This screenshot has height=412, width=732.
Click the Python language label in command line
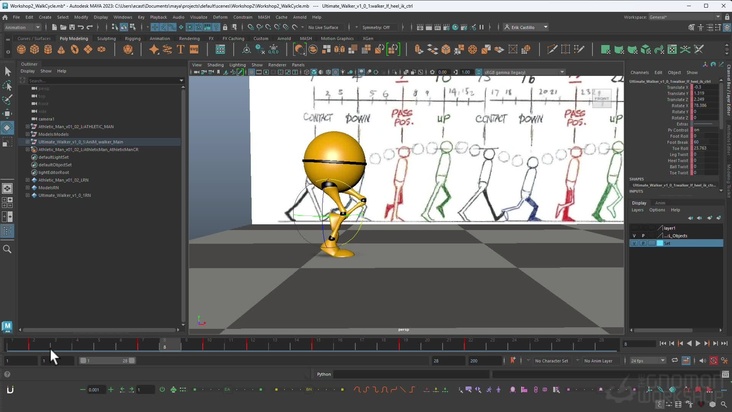tap(324, 374)
